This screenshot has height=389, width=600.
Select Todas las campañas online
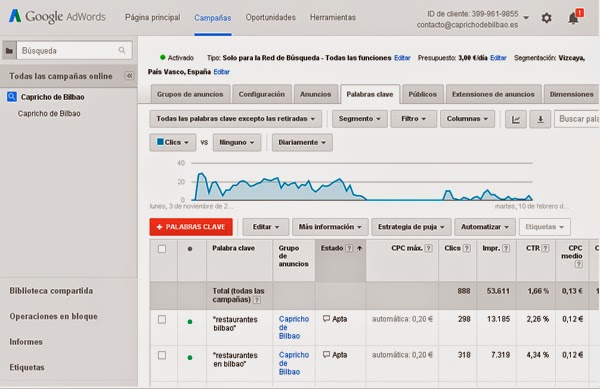click(x=61, y=76)
